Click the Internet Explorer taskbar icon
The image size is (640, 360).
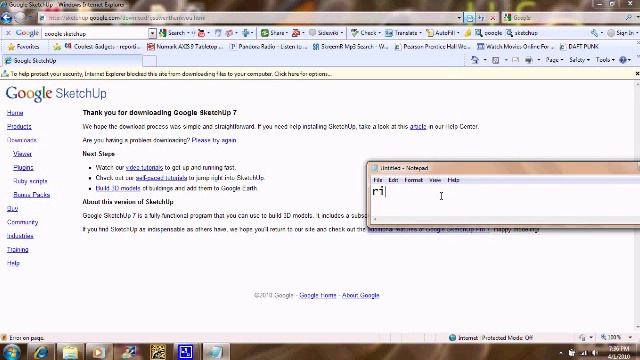click(41, 352)
